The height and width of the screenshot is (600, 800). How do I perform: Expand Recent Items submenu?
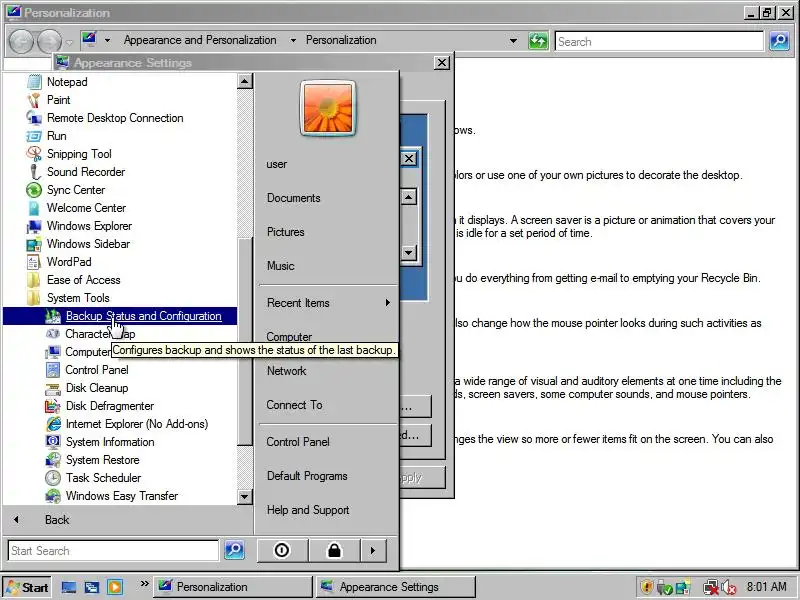click(x=328, y=303)
